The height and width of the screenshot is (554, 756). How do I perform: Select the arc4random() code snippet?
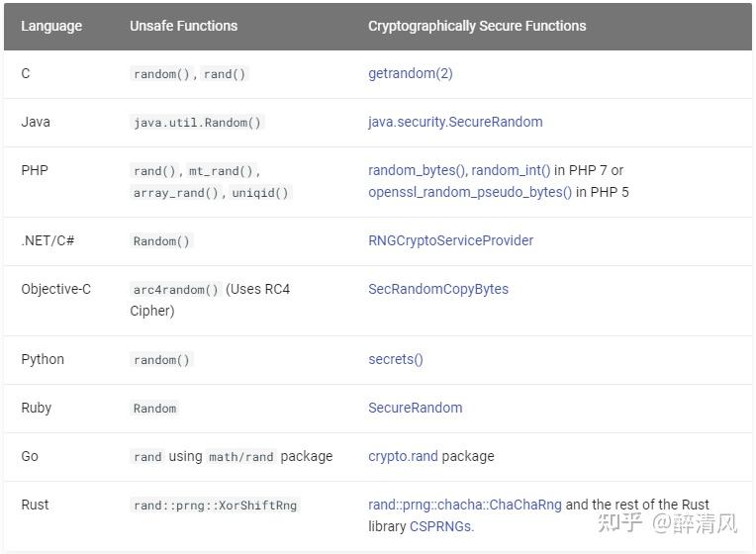pyautogui.click(x=176, y=290)
